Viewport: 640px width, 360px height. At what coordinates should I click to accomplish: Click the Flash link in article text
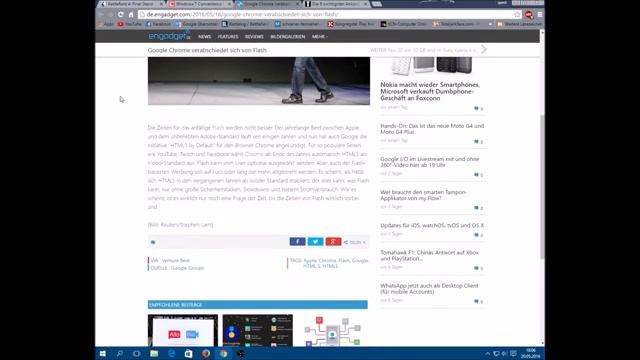tap(218, 128)
